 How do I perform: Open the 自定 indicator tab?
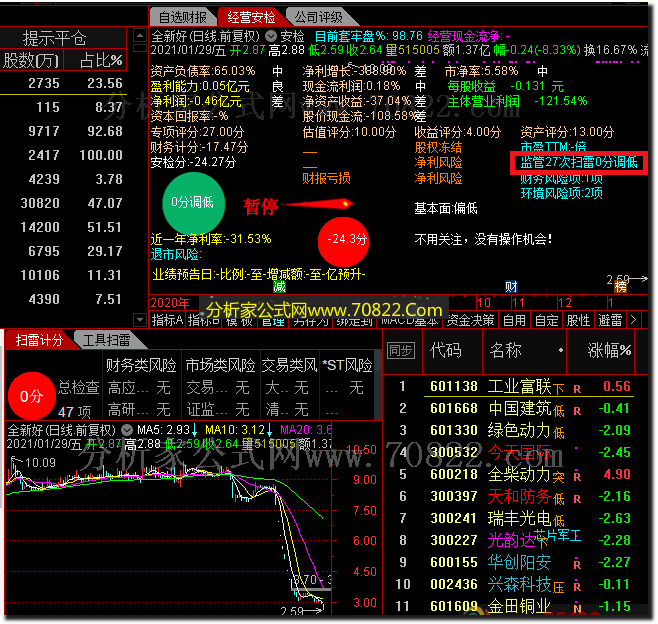tap(546, 321)
